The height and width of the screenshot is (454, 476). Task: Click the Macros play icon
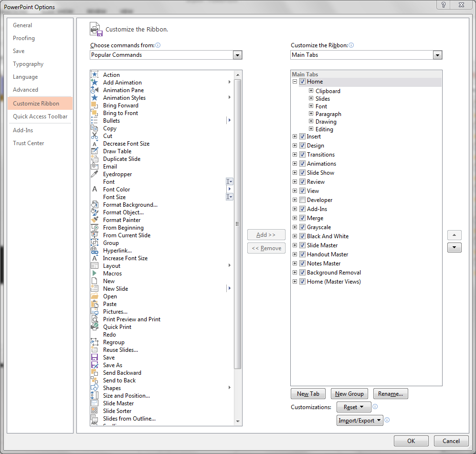pos(95,273)
